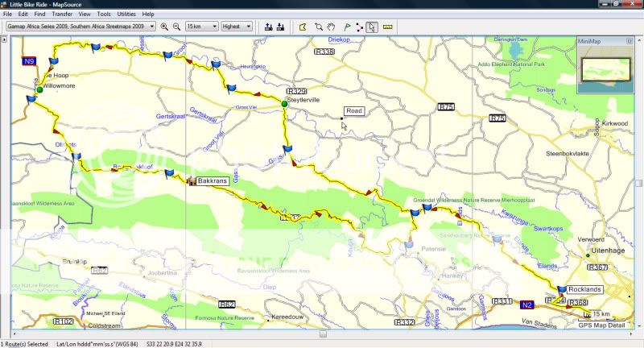Click the blue flag below the N9 shield
The width and height of the screenshot is (644, 348).
54,62
